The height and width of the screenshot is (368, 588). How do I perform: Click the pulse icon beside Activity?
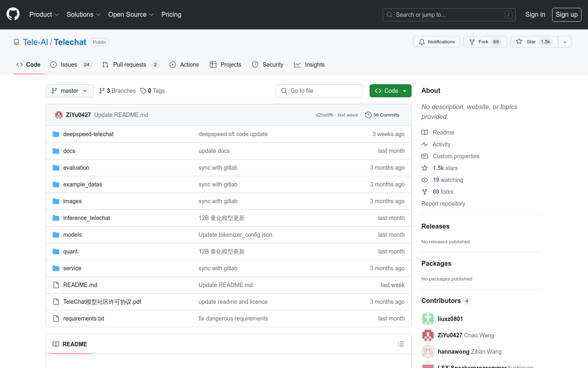point(425,144)
